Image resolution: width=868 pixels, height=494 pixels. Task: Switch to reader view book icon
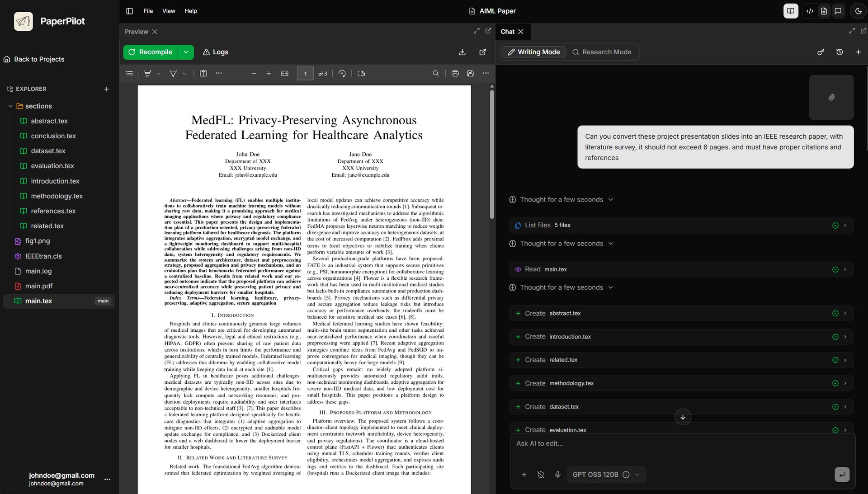point(790,11)
